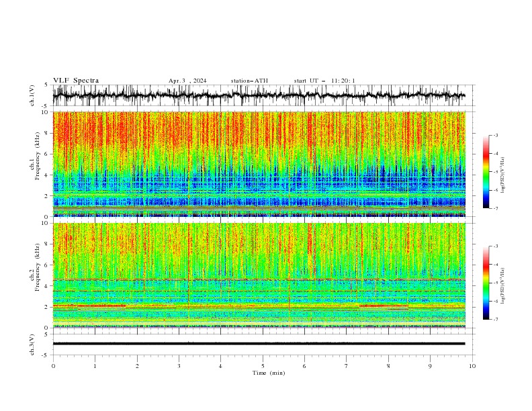This screenshot has height=411, width=532.
Task: Click the "-3" tick on lower colorbar
Action: [496, 246]
